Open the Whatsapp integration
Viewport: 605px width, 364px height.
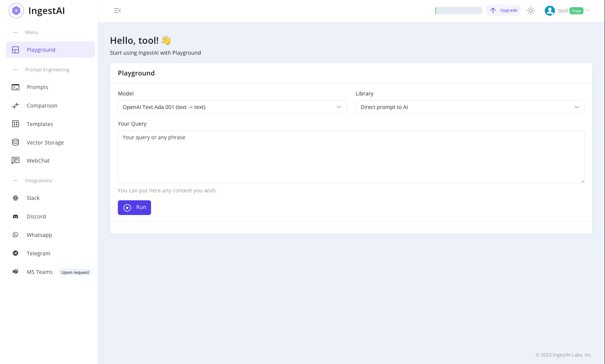point(50,235)
